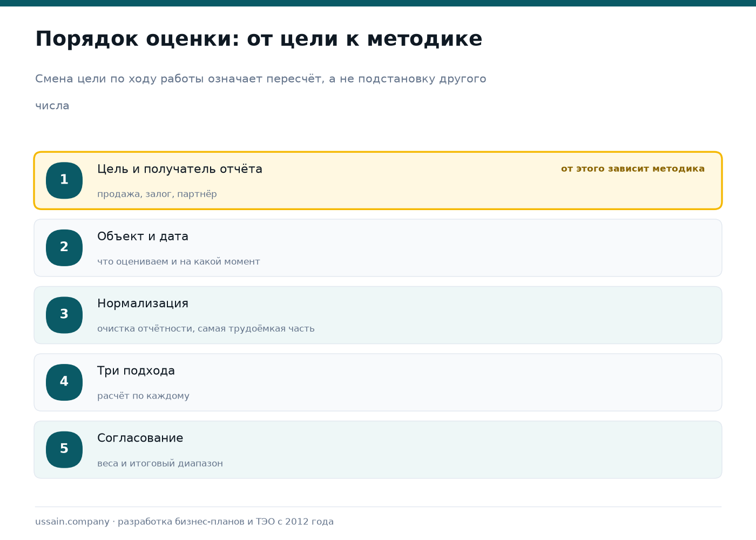The width and height of the screenshot is (756, 540).
Task: Click the caption 'веса и итоговый диапазон'
Action: [160, 463]
